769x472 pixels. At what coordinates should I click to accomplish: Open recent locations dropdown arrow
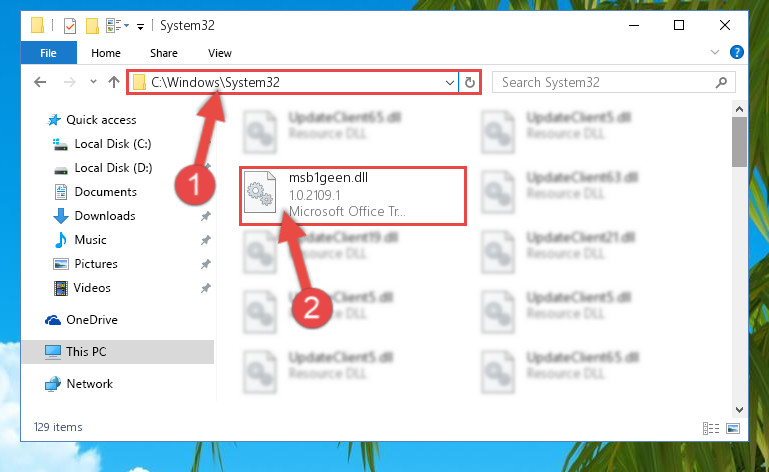pos(93,82)
